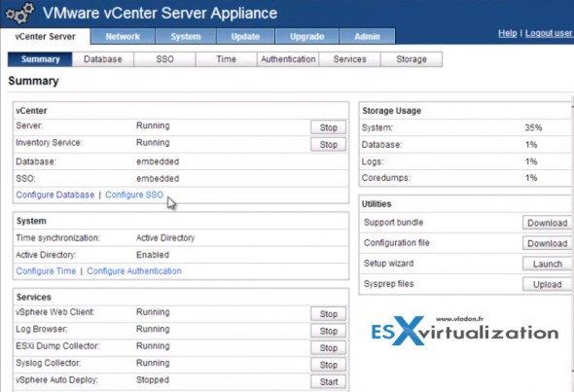This screenshot has width=574, height=392.
Task: Stop the Log Browser service
Action: click(329, 331)
